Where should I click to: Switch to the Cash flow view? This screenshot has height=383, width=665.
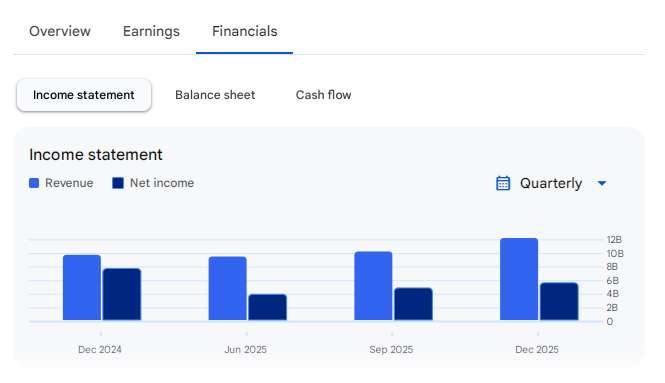click(x=323, y=95)
